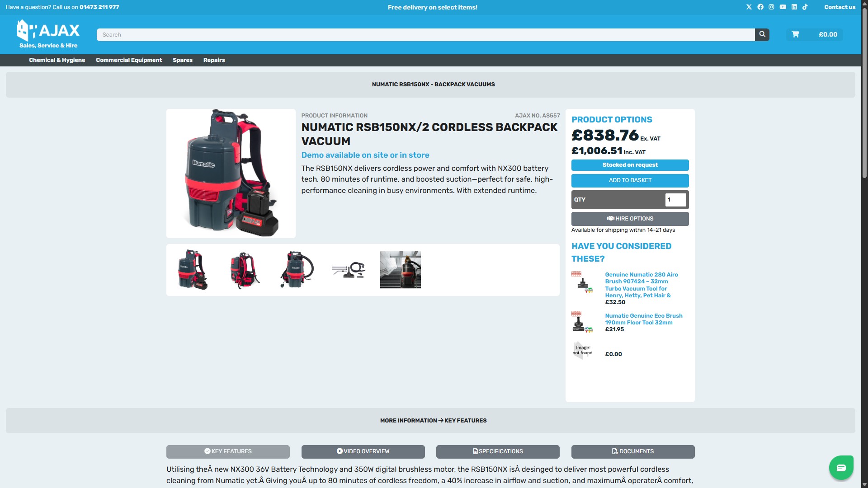The image size is (868, 488).
Task: Click the 'Image not found' placeholder item
Action: (x=582, y=351)
